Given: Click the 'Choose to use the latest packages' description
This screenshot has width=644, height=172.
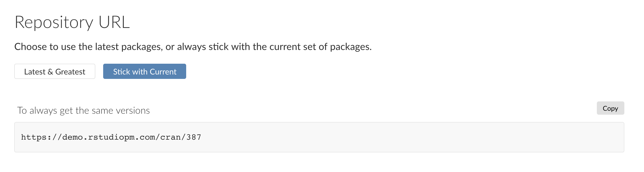Looking at the screenshot, I should click(193, 47).
